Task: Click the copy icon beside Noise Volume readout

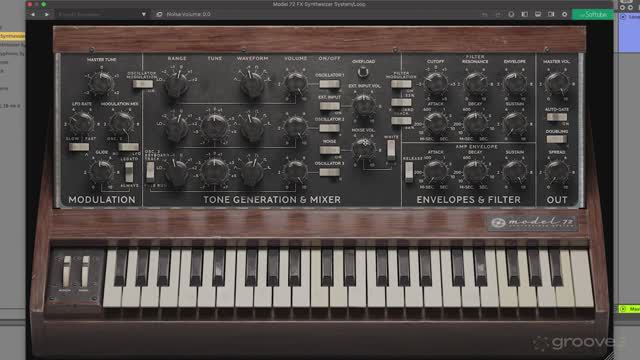Action: click(x=159, y=14)
